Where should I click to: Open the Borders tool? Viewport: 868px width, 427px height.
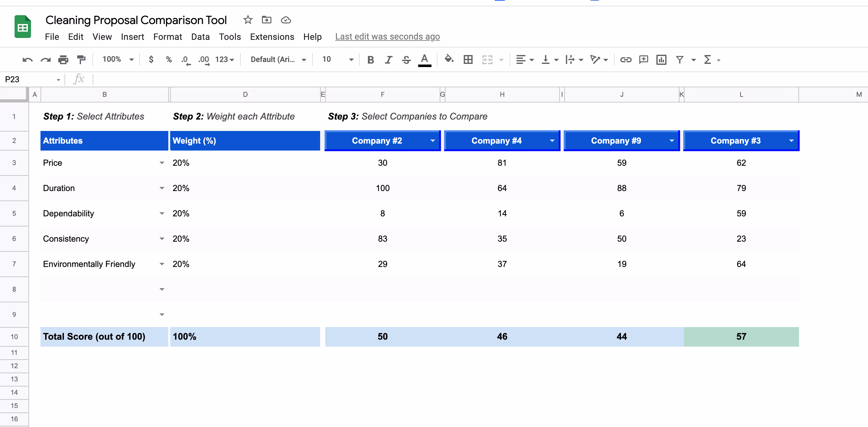[468, 60]
